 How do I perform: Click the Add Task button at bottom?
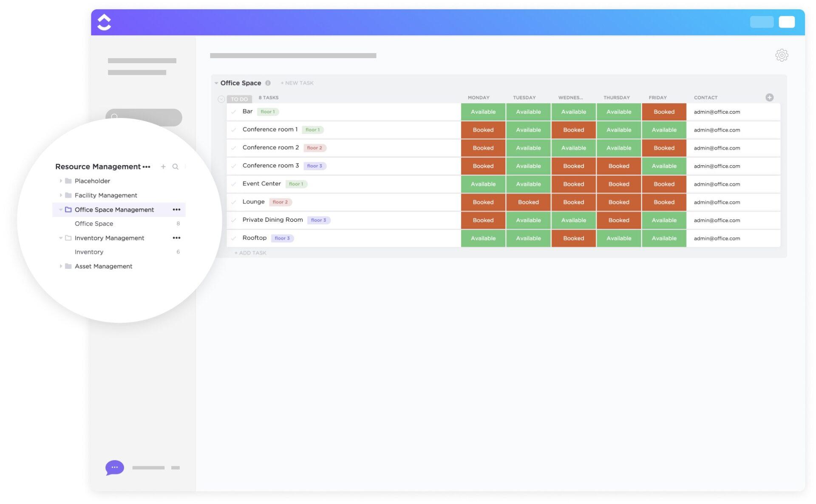pyautogui.click(x=249, y=252)
